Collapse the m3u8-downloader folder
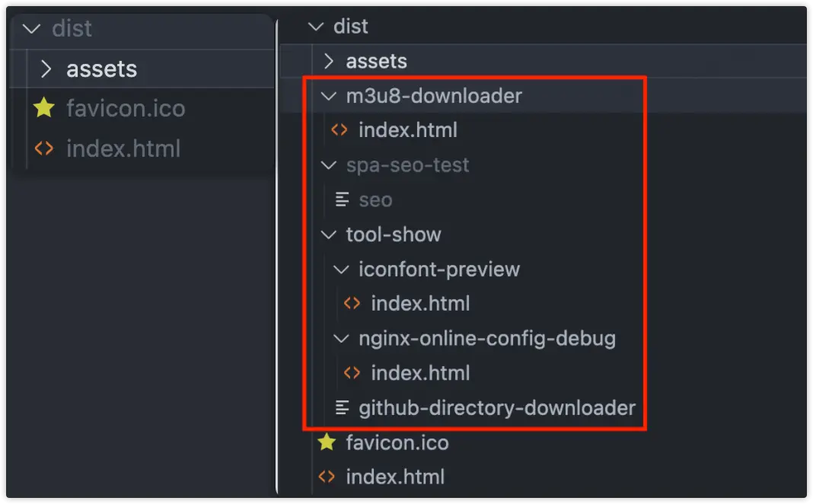 [x=329, y=96]
